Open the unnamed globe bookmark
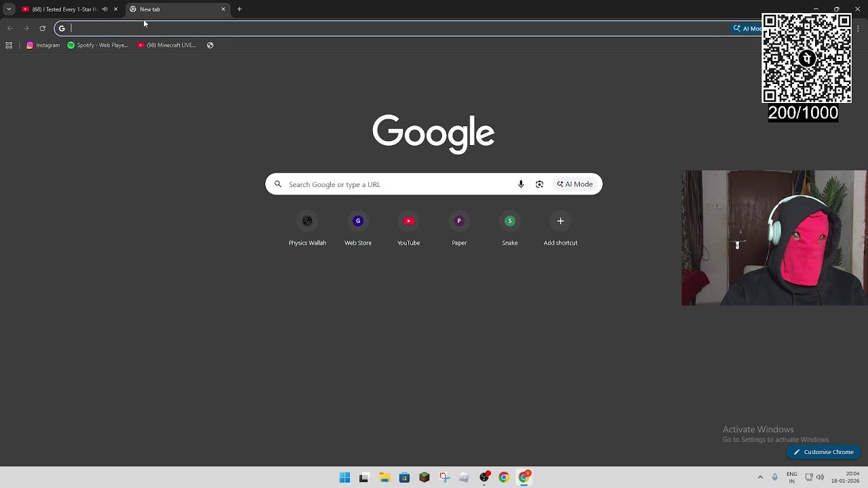Screen dimensions: 868x488 (210, 45)
